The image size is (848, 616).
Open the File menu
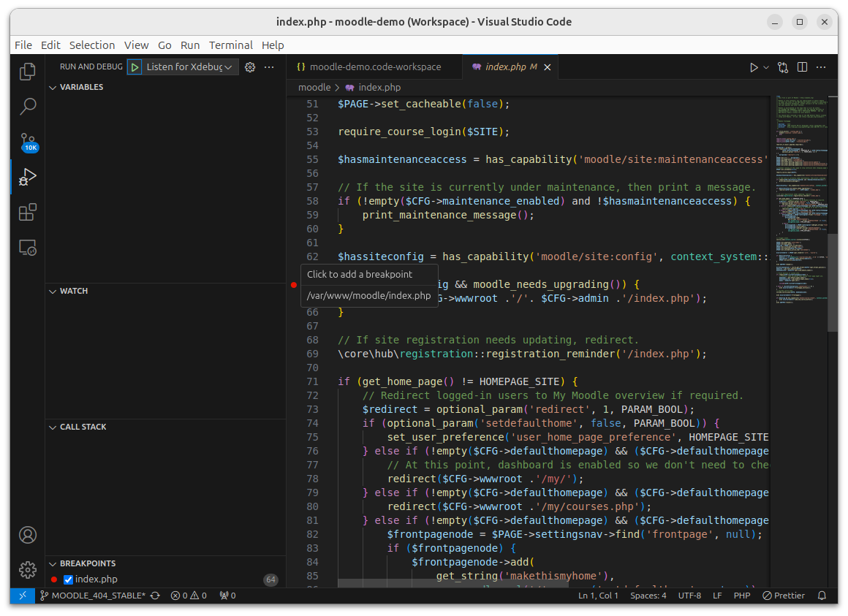[x=23, y=45]
